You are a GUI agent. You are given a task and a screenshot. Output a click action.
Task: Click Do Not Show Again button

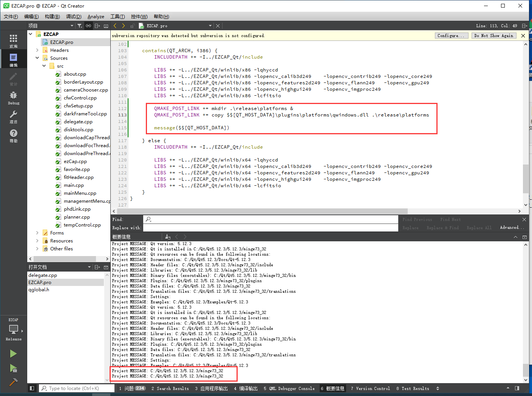494,36
